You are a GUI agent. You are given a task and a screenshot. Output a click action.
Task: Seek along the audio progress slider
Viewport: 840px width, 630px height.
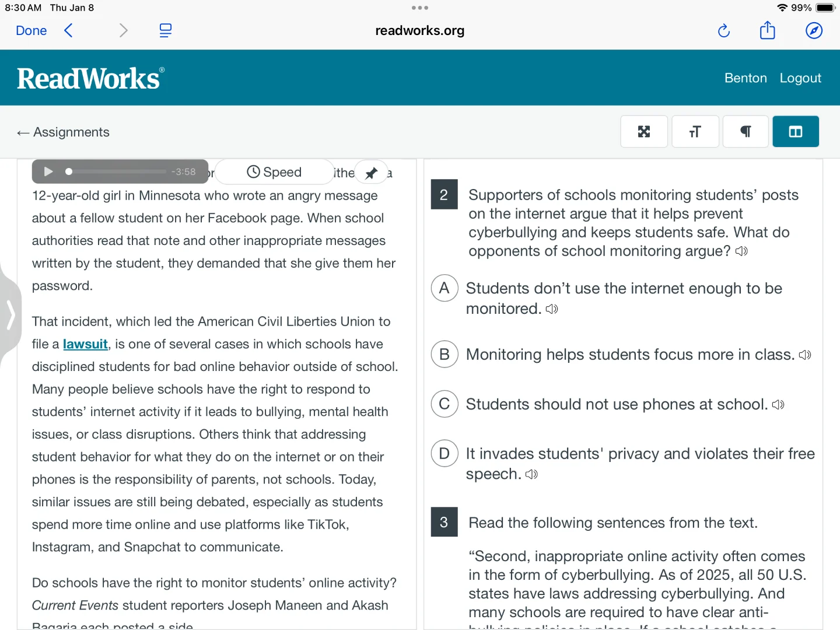pos(117,171)
